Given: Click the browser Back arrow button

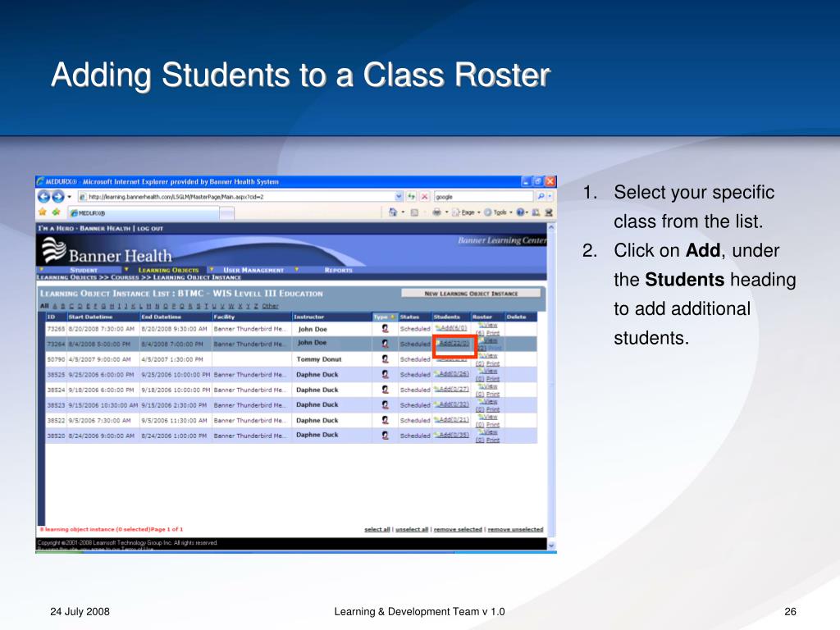Looking at the screenshot, I should [44, 197].
